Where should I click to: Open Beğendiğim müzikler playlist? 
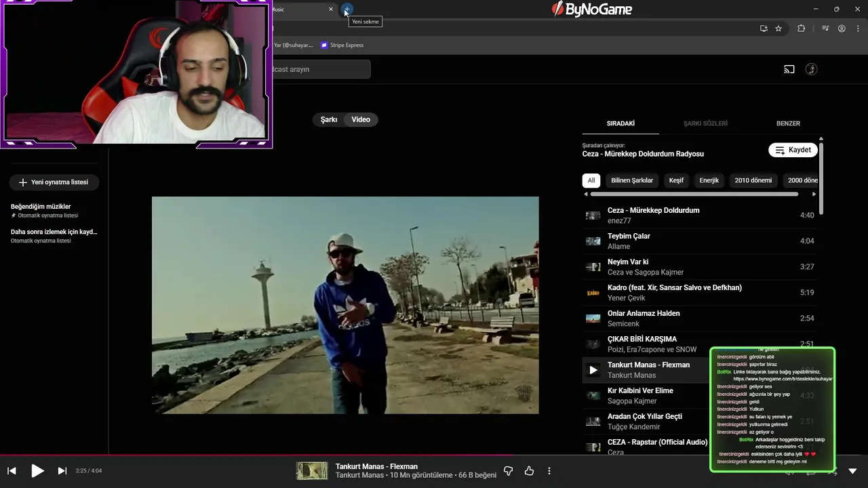point(54,211)
